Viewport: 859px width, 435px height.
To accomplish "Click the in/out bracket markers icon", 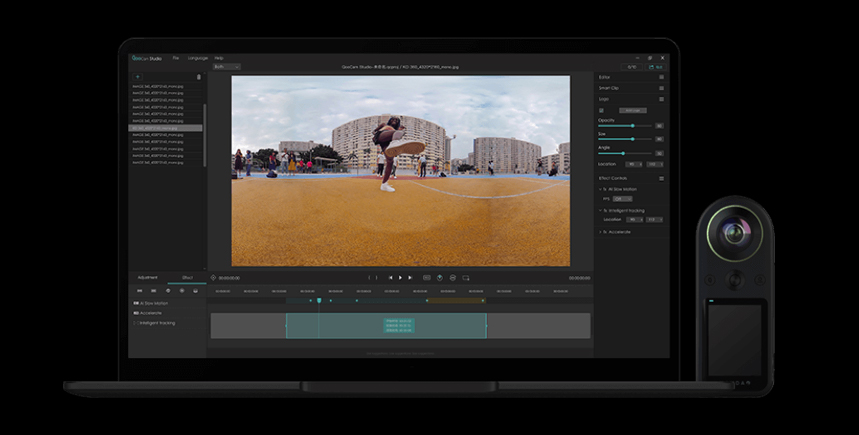I will click(x=373, y=278).
